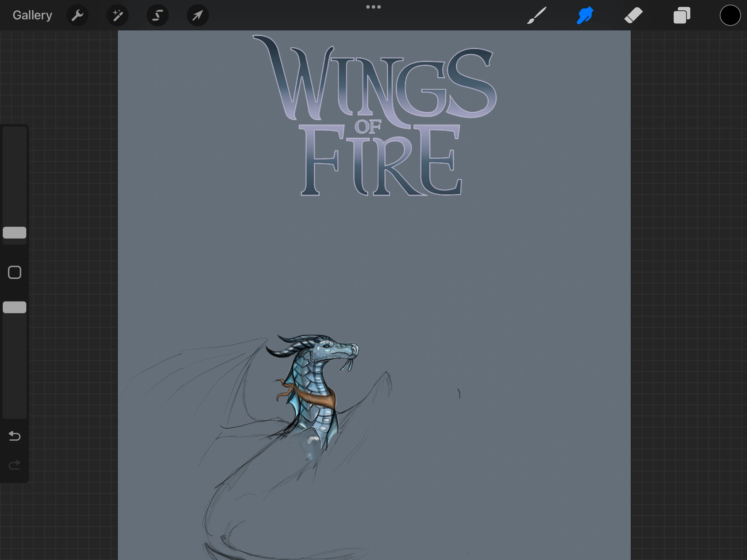Open the active color picker
The height and width of the screenshot is (560, 747).
tap(730, 15)
